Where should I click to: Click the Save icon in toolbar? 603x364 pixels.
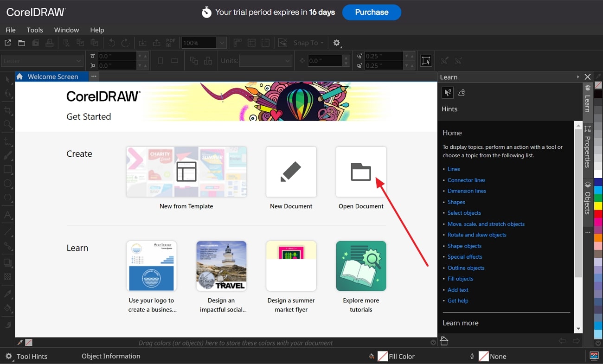point(36,43)
